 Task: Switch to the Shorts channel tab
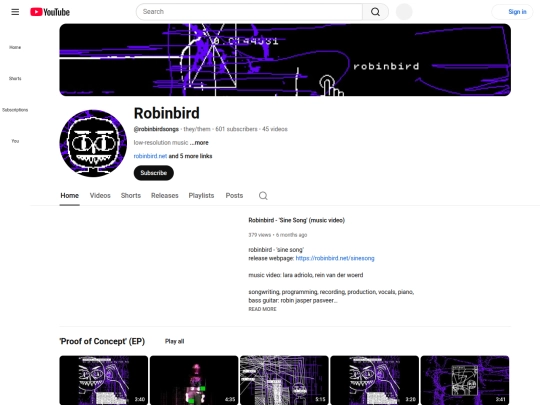(131, 196)
